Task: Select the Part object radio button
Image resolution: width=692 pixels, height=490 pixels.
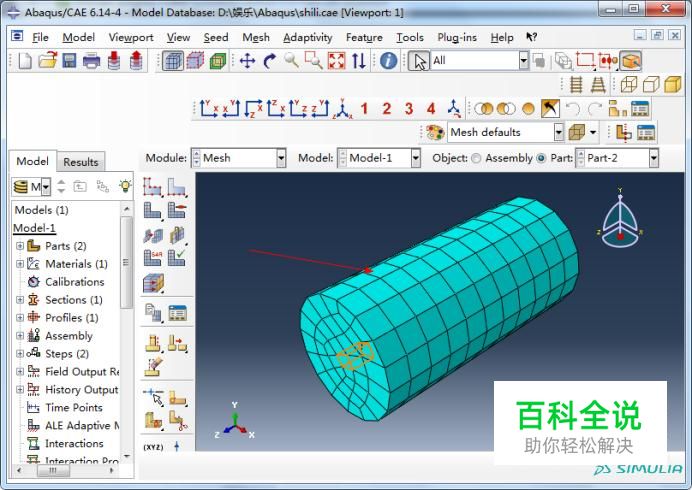Action: pyautogui.click(x=541, y=158)
